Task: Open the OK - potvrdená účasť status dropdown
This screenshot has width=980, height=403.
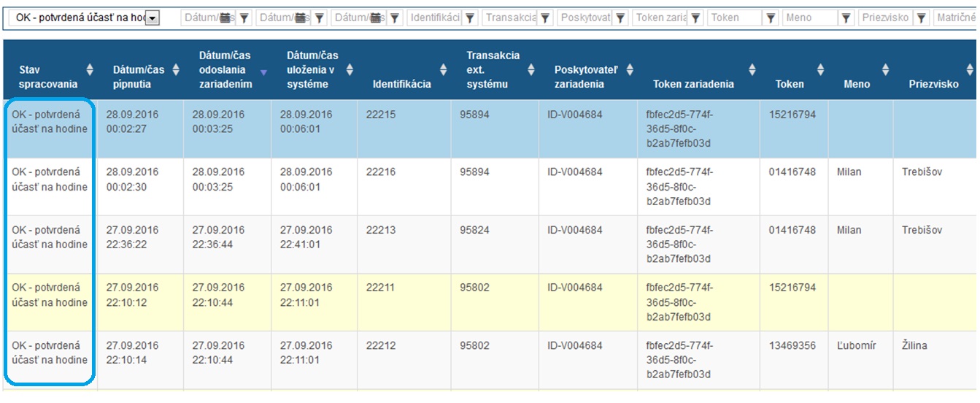Action: click(153, 18)
